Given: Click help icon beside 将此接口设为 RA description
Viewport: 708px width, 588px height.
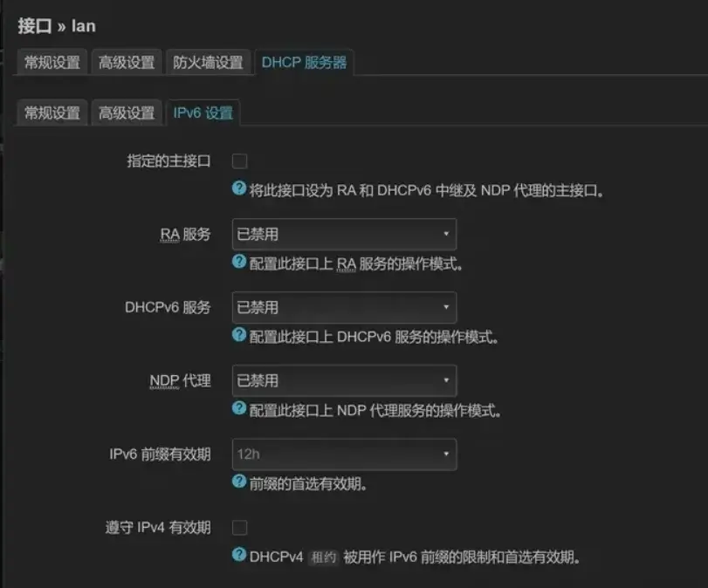Looking at the screenshot, I should 239,188.
